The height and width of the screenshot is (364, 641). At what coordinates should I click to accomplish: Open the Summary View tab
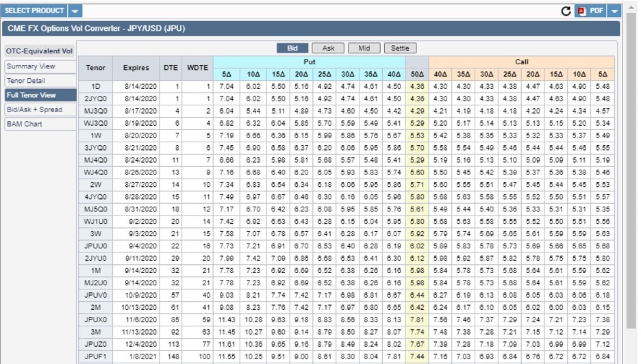point(38,66)
